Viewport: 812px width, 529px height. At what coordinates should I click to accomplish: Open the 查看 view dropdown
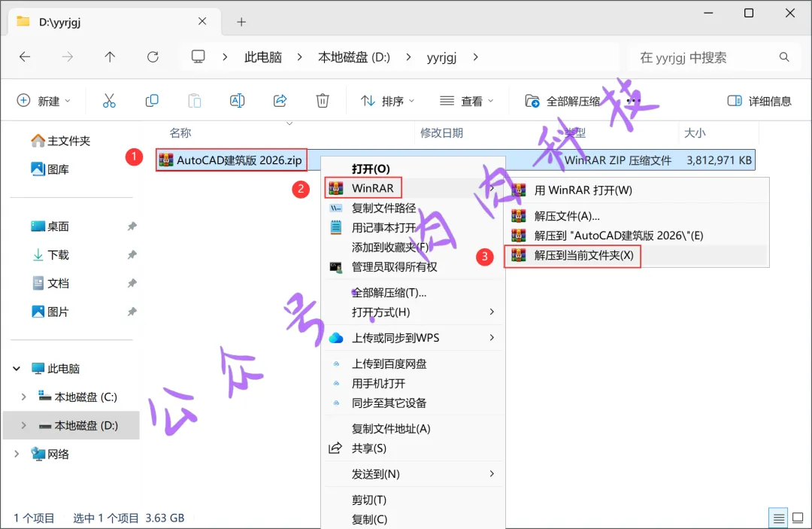coord(467,101)
